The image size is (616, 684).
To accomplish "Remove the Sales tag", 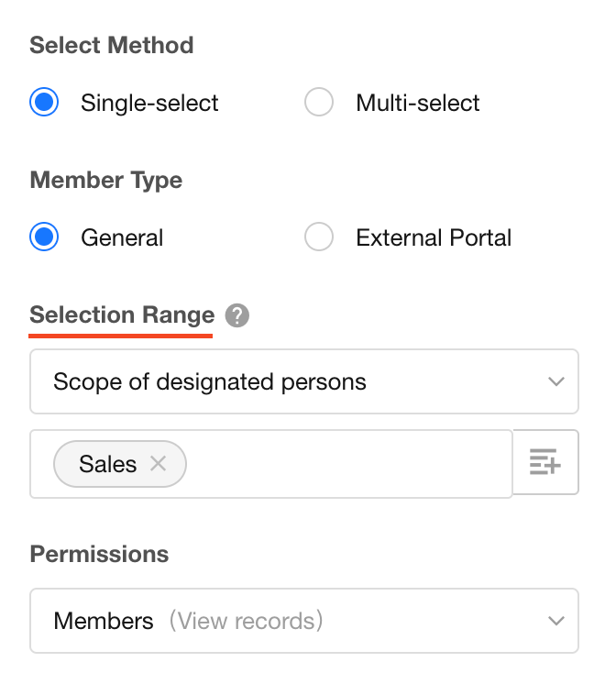I will pos(158,463).
